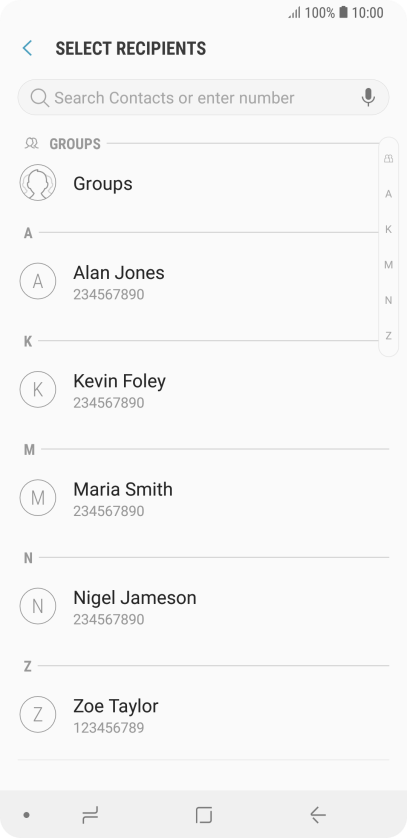Image resolution: width=407 pixels, height=838 pixels.
Task: Jump to letter K in the index bar
Action: [x=388, y=229]
